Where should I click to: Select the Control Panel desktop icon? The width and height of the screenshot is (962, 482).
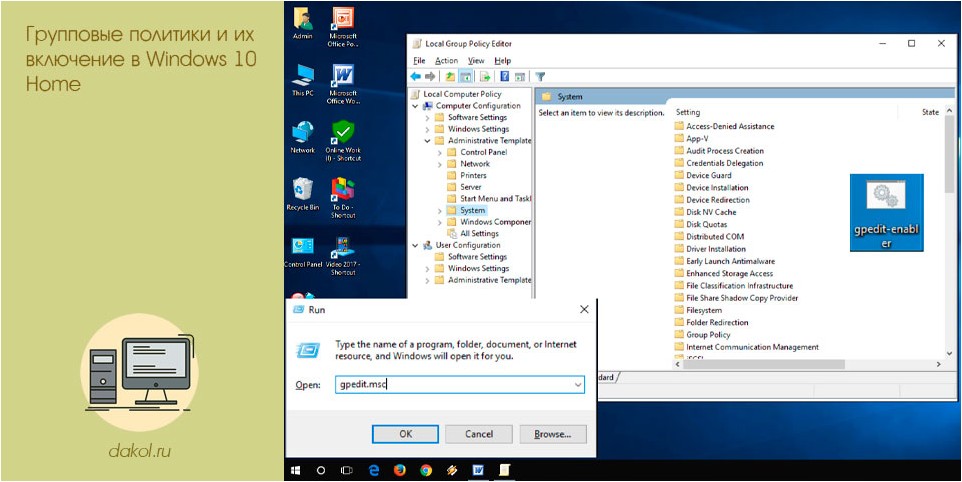coord(302,251)
